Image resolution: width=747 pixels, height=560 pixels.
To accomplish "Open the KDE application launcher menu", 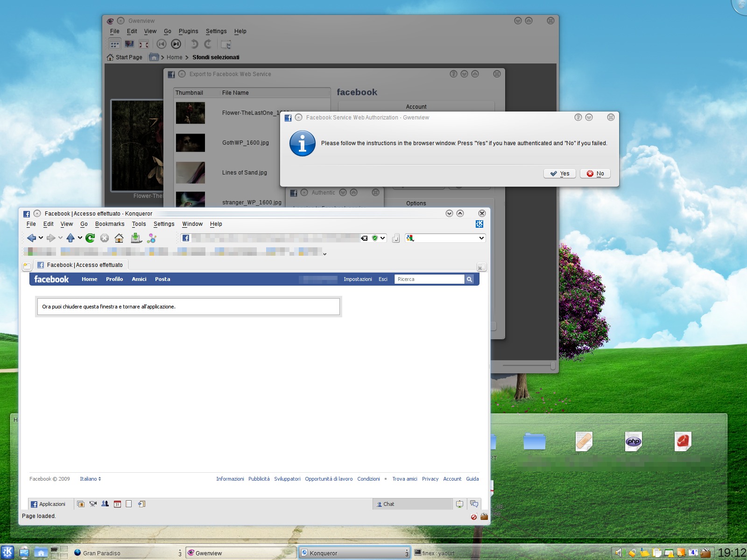I will [8, 553].
